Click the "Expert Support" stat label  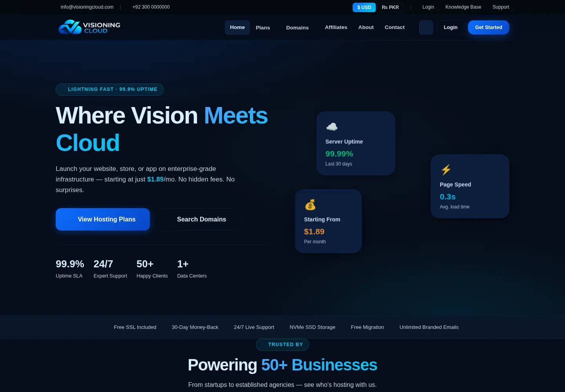click(x=110, y=276)
